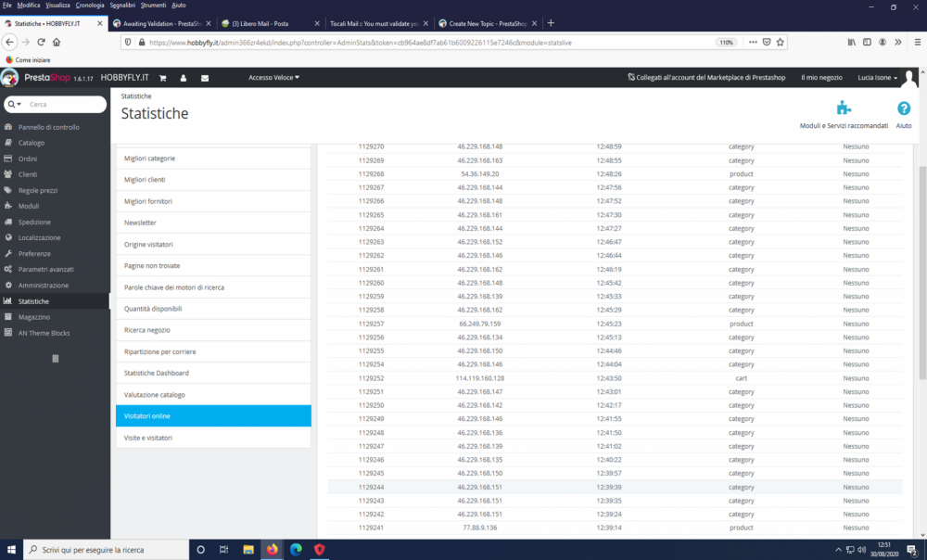Open the Aiuto help icon
This screenshot has height=560, width=927.
click(903, 108)
